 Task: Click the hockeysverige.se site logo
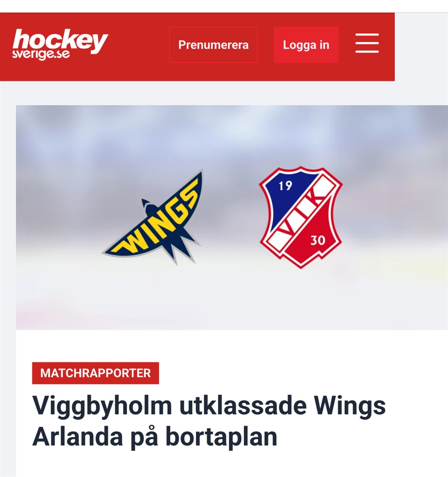(60, 44)
